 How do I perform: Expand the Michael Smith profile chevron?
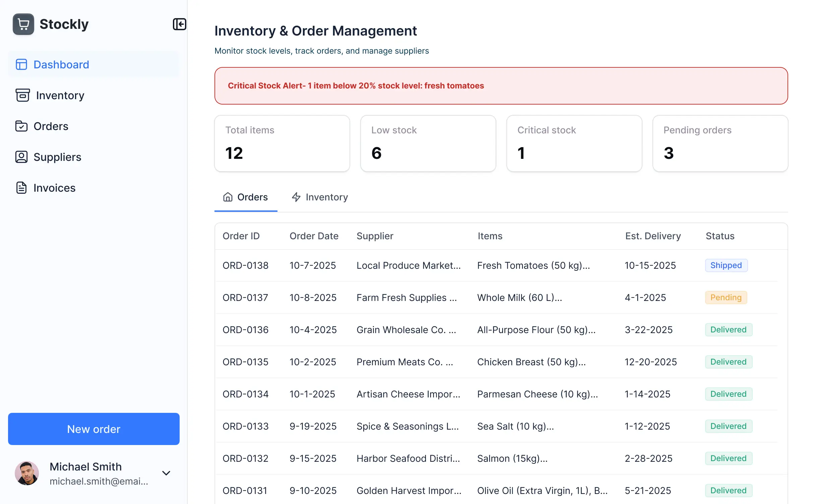click(x=166, y=473)
